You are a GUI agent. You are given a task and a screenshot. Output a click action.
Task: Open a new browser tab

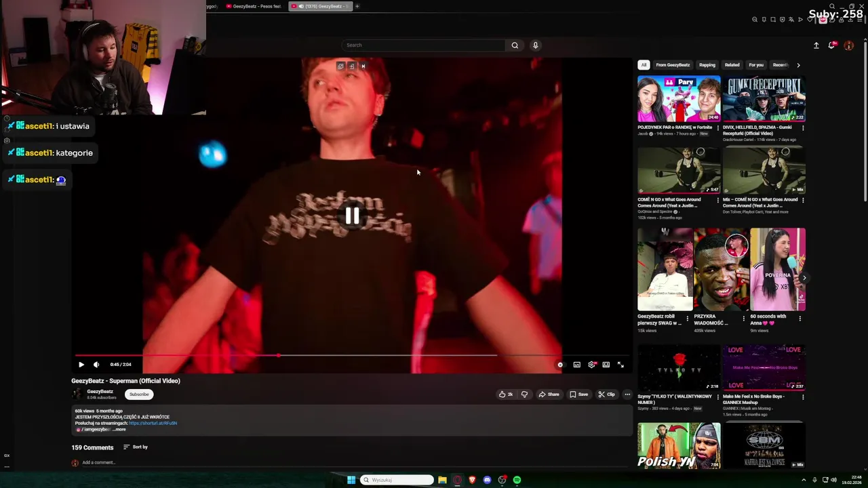click(x=357, y=6)
